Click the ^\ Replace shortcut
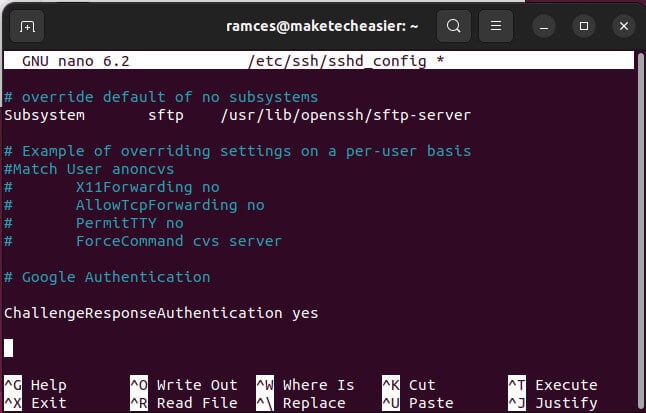 (x=301, y=403)
